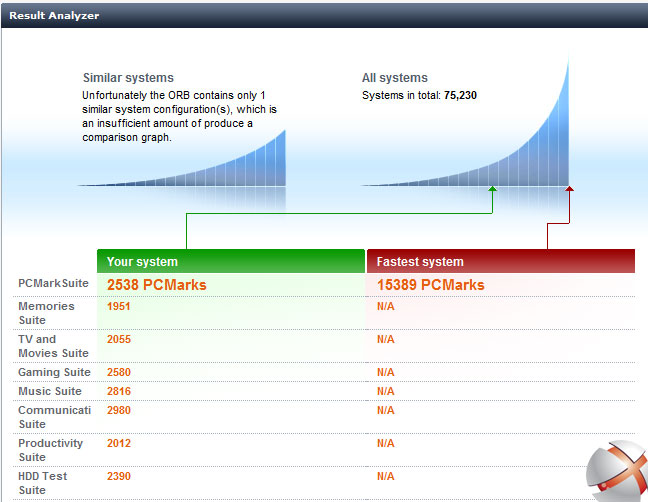Select the Productivity Suite score 2012
The image size is (648, 502).
119,443
